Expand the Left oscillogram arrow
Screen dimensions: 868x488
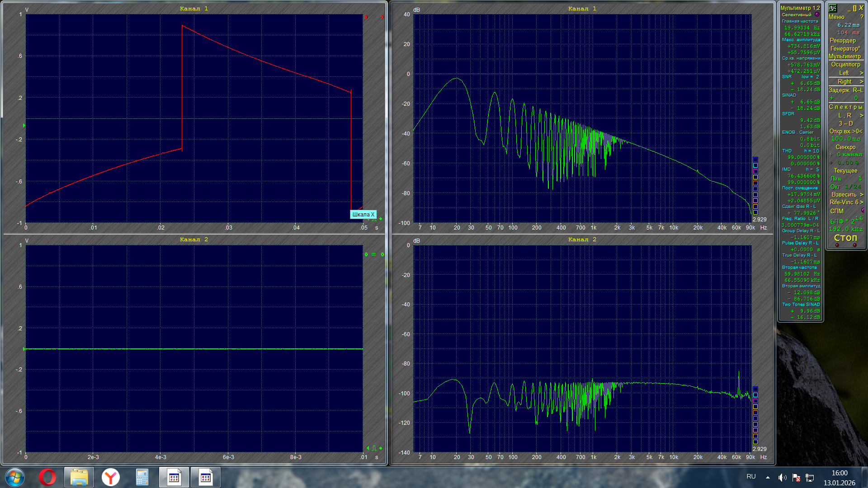click(x=861, y=73)
